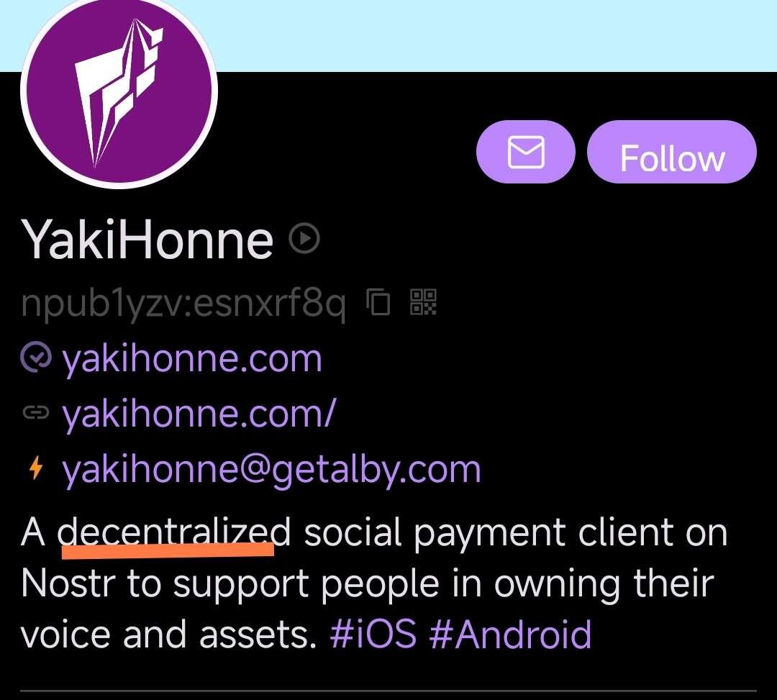Tap the underlined word decentralized
This screenshot has height=700, width=777.
[174, 533]
